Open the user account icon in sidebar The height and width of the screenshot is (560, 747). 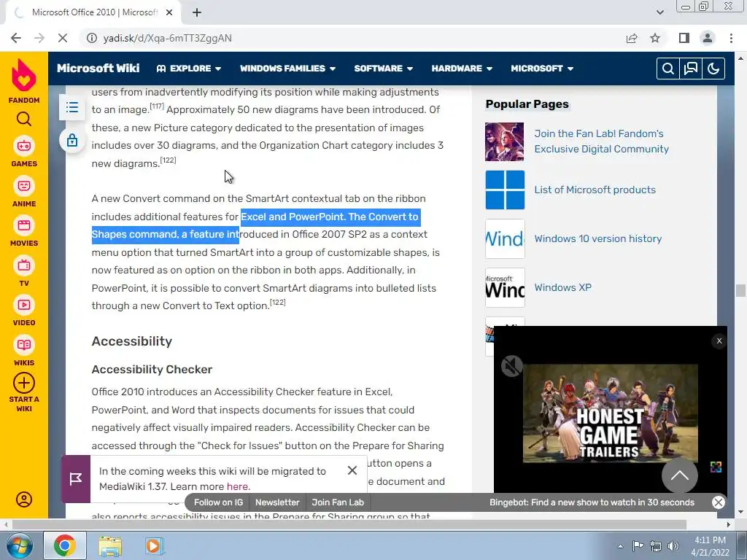[24, 499]
